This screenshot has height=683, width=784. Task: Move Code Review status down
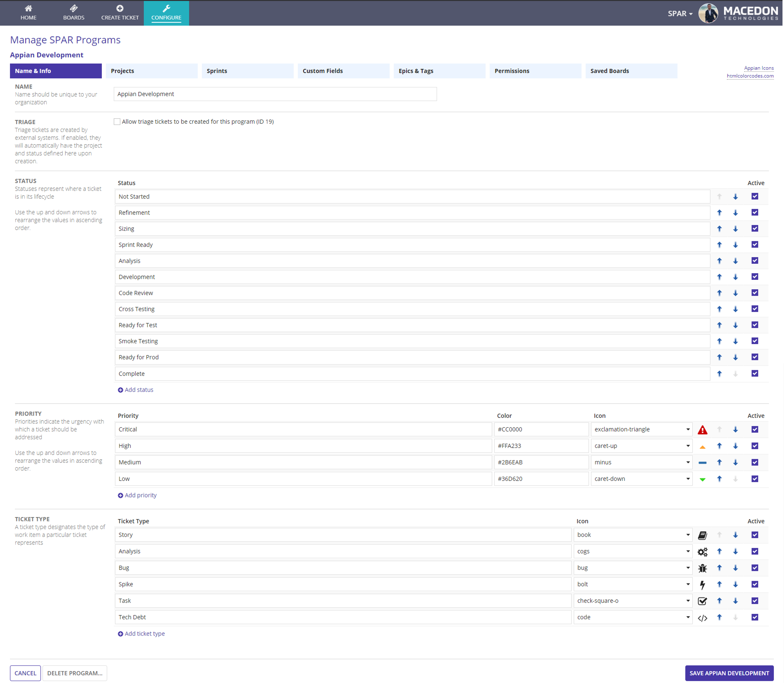pos(735,293)
